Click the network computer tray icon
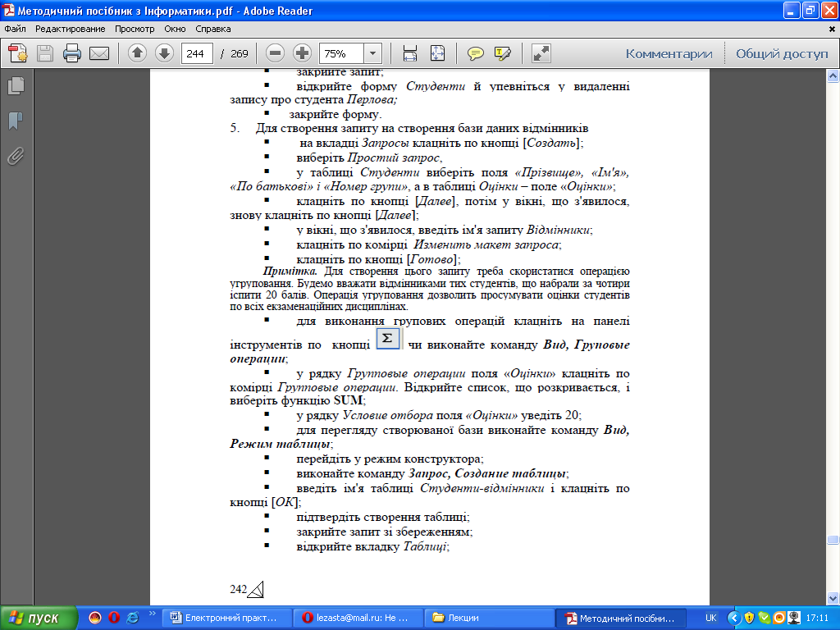 click(794, 618)
